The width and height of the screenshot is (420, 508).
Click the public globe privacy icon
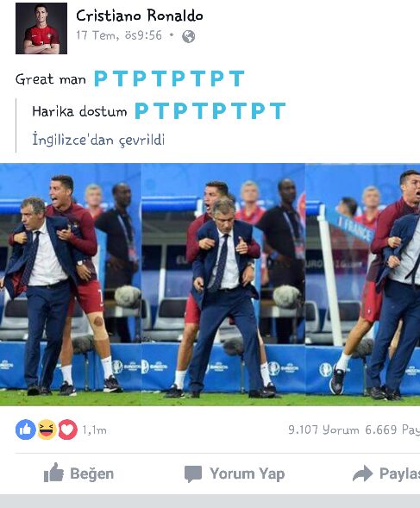(188, 36)
